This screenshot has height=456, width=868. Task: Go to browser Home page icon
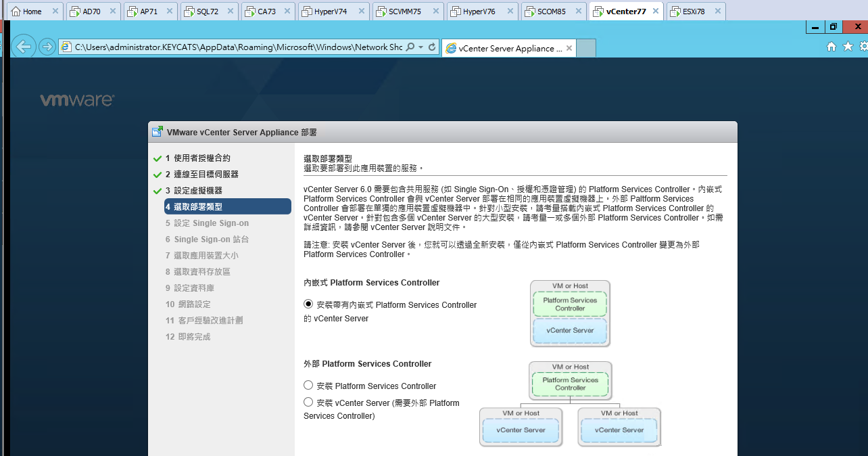pyautogui.click(x=831, y=47)
